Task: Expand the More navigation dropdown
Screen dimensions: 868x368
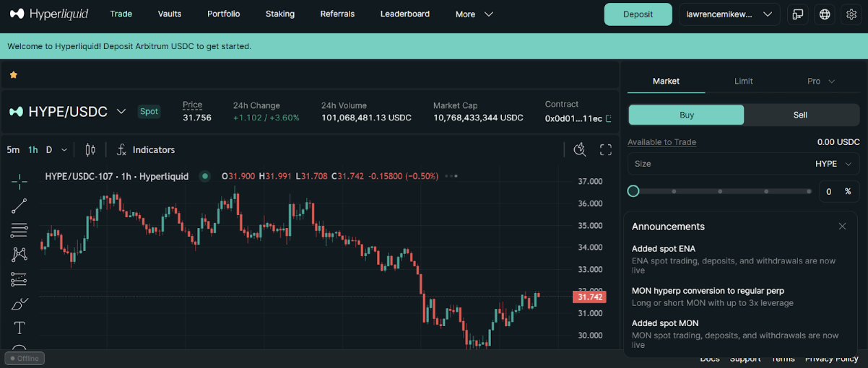Action: 474,14
